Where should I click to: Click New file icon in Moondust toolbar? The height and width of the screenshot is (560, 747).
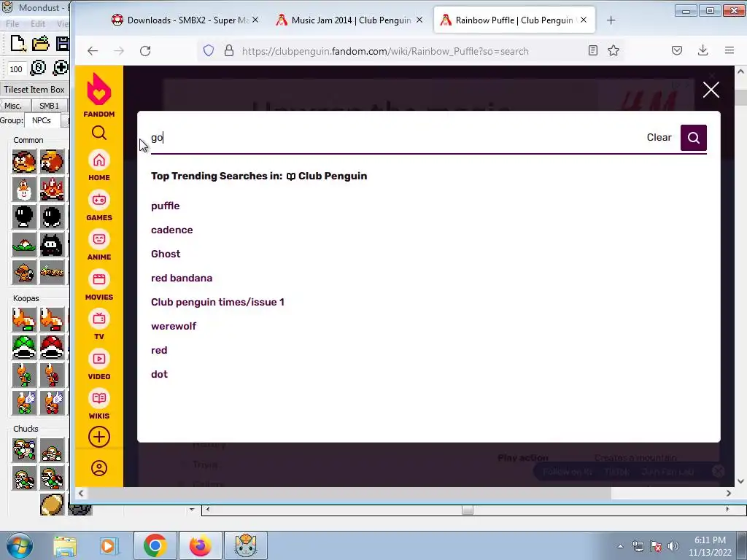18,43
